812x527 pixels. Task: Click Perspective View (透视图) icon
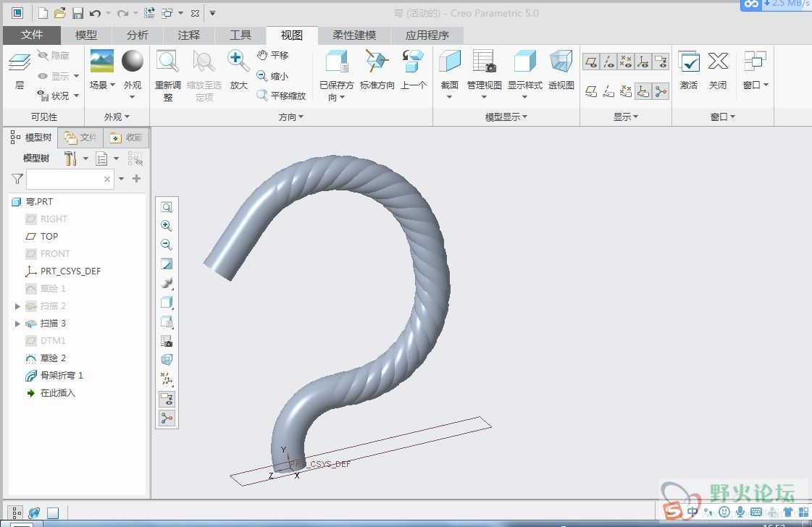tap(561, 70)
